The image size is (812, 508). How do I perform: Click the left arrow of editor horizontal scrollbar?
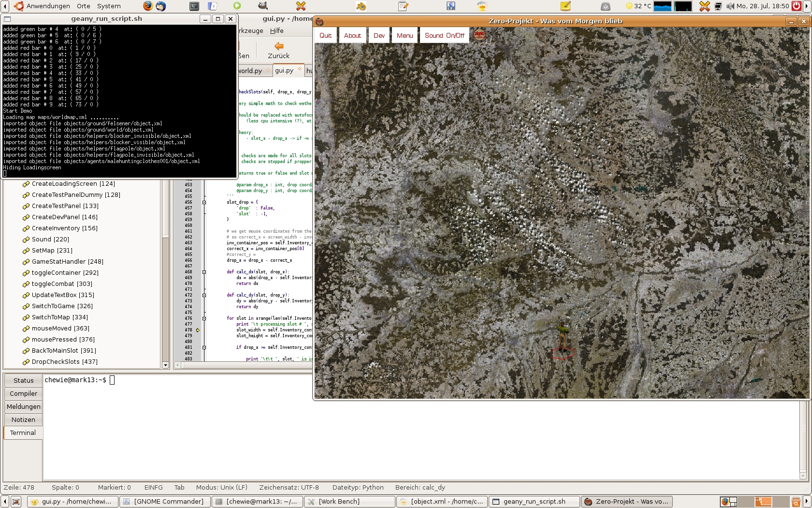pos(177,365)
